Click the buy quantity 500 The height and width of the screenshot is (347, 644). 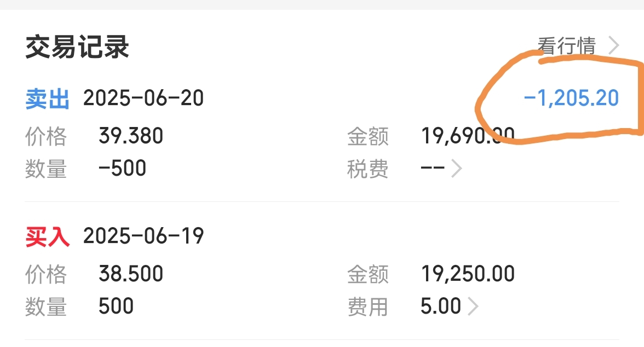point(116,306)
